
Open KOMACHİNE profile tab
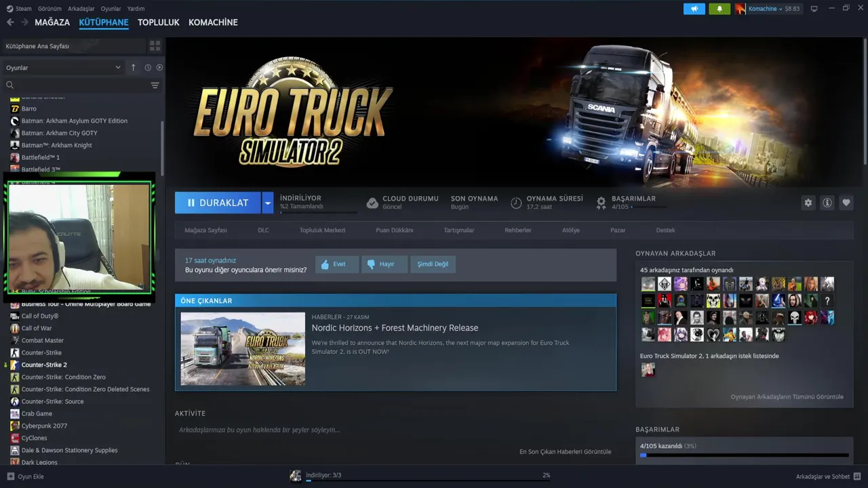213,22
